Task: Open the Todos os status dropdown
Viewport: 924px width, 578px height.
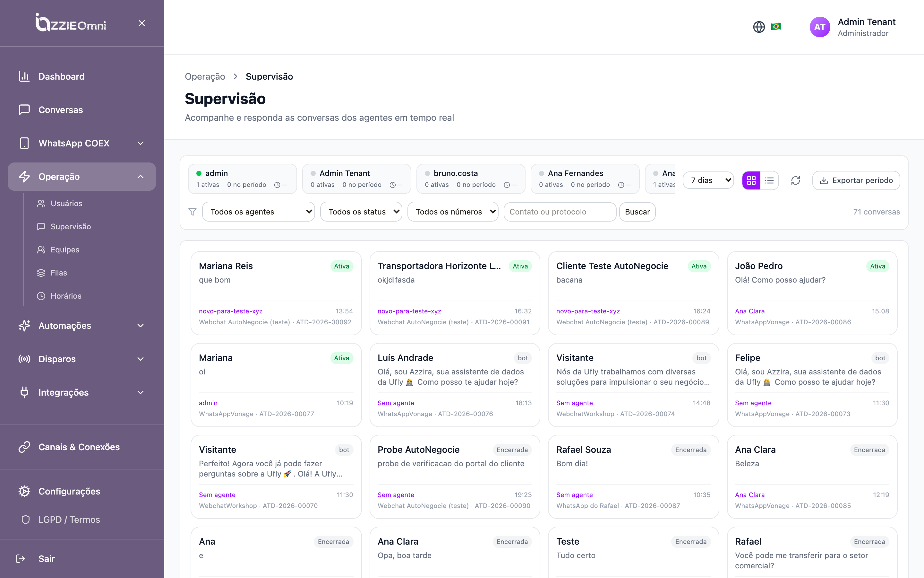Action: coord(361,212)
